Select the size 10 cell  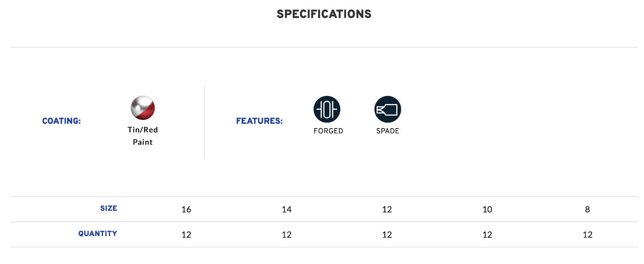[x=487, y=209]
